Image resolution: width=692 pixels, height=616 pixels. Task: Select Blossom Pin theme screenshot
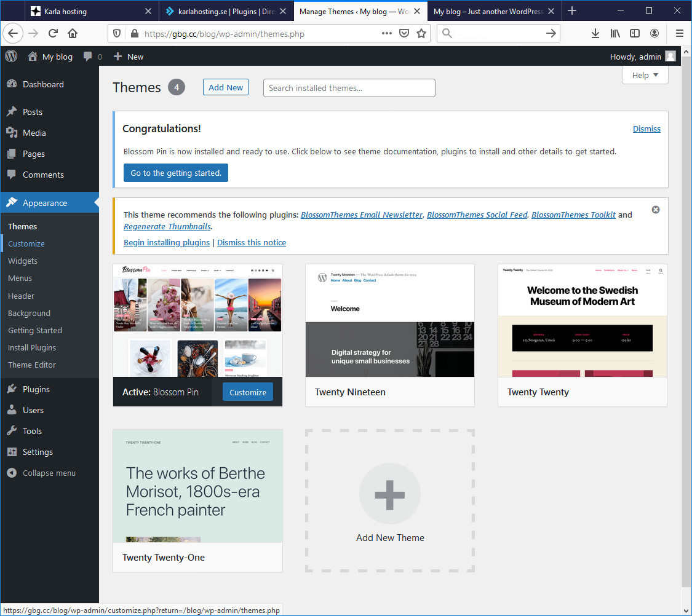click(x=197, y=320)
